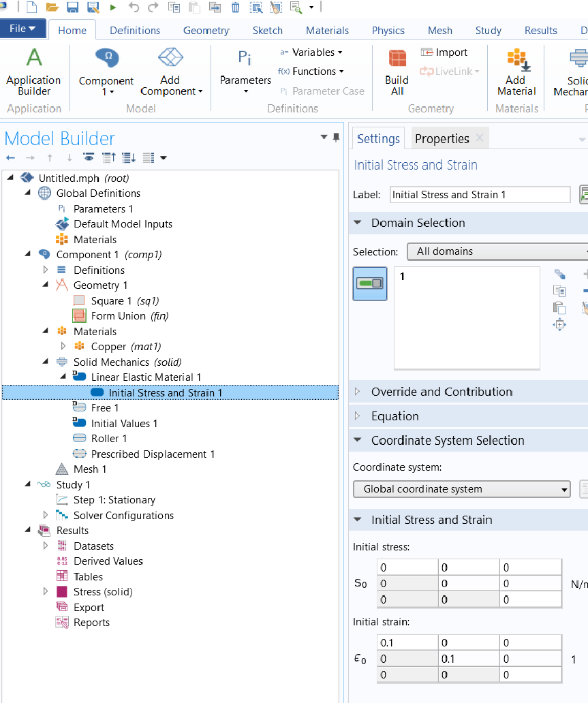The image size is (588, 703).
Task: Click the Label text field
Action: click(480, 195)
